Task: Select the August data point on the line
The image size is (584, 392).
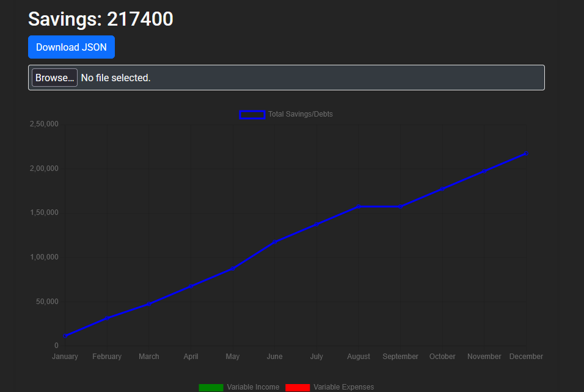Action: point(359,206)
